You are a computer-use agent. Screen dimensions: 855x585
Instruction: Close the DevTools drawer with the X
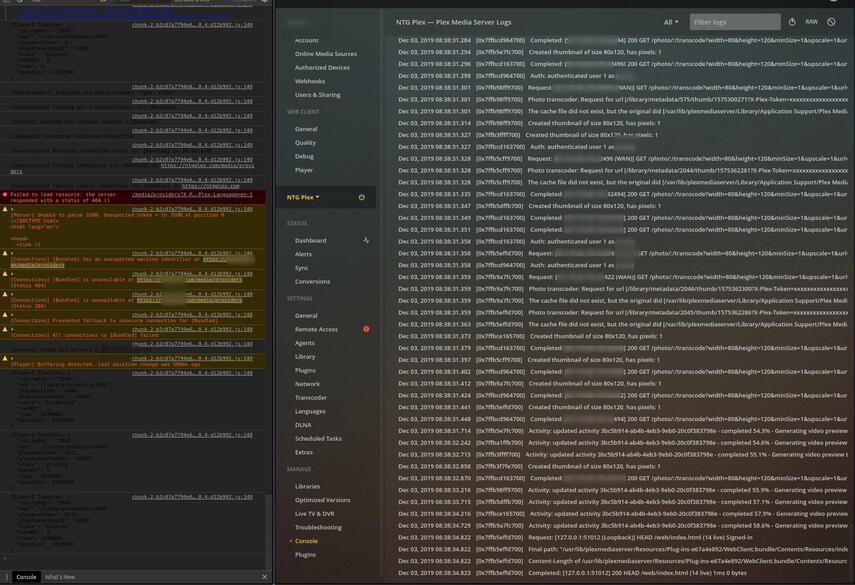coord(264,577)
